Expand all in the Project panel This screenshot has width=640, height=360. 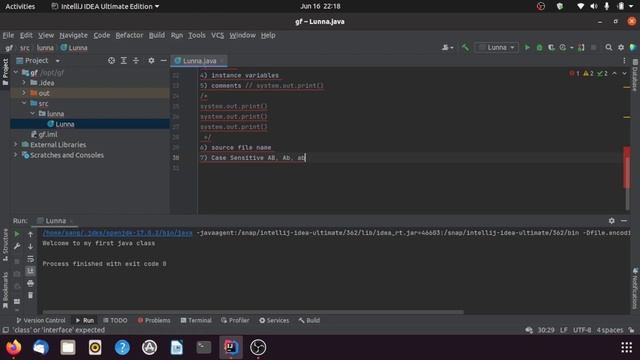pos(124,60)
